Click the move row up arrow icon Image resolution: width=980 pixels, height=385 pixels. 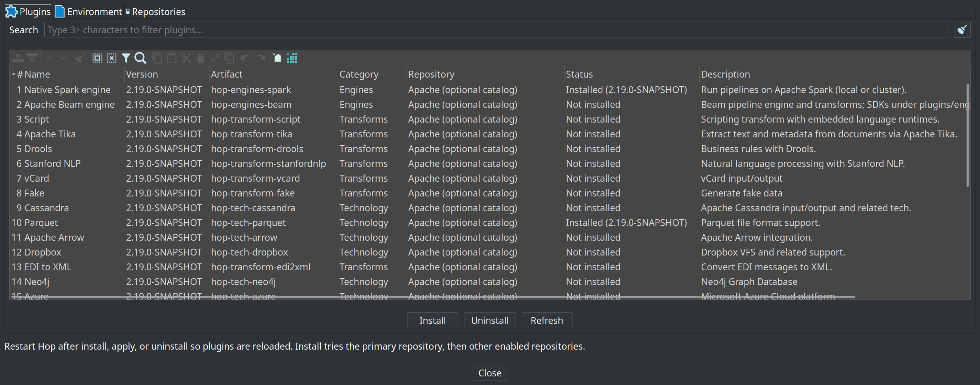[x=49, y=58]
